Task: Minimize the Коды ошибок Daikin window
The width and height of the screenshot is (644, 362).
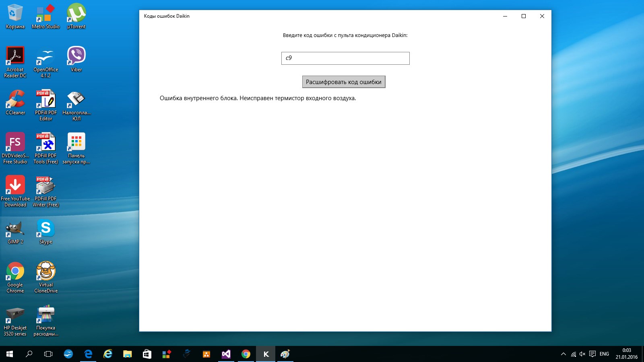Action: coord(505,16)
